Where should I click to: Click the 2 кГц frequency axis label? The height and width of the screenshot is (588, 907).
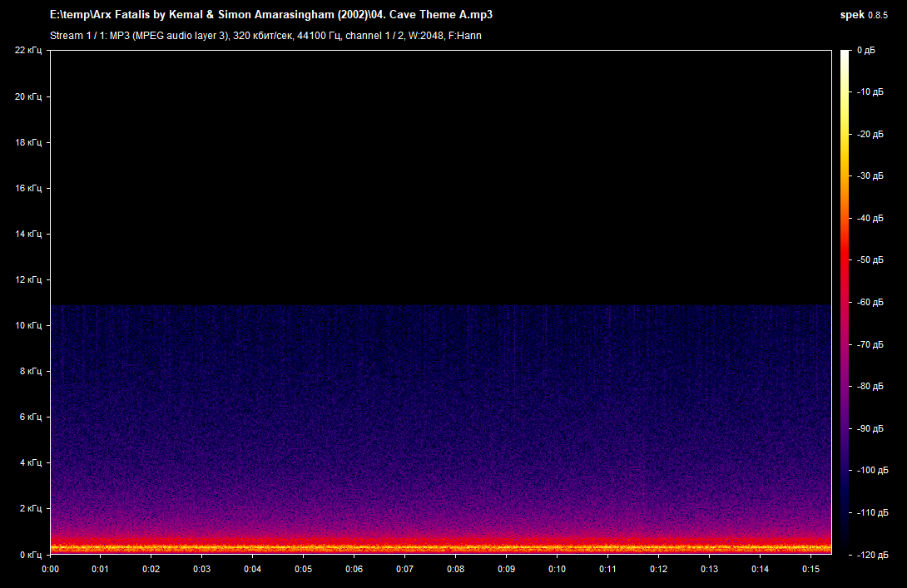[31, 508]
